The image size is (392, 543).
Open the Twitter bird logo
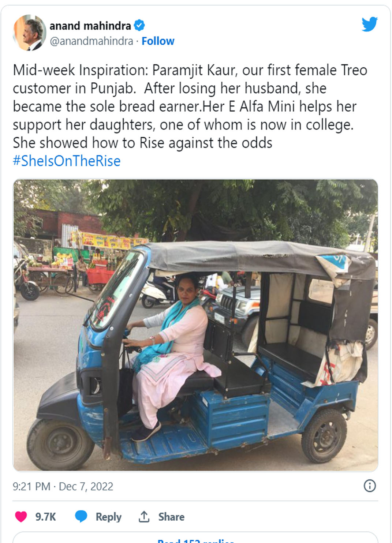370,24
